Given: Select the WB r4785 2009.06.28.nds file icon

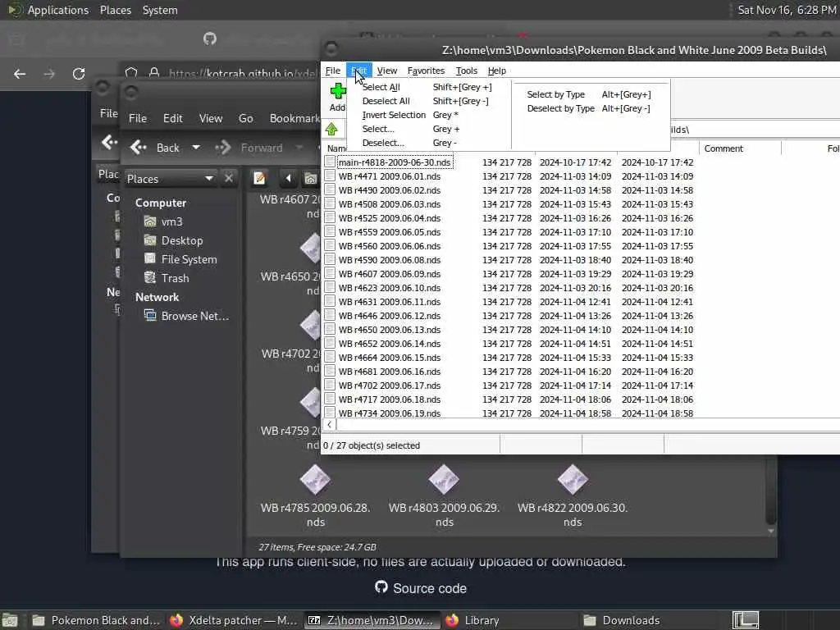Looking at the screenshot, I should click(316, 479).
